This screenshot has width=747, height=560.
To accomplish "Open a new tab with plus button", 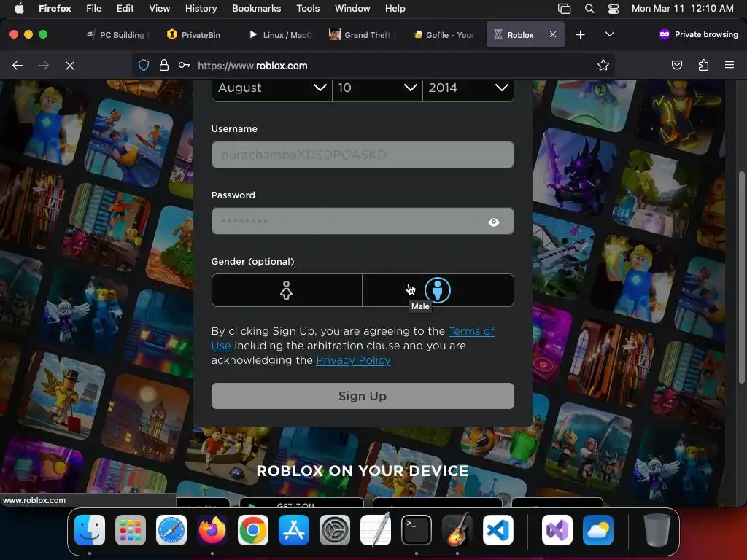I will point(580,35).
